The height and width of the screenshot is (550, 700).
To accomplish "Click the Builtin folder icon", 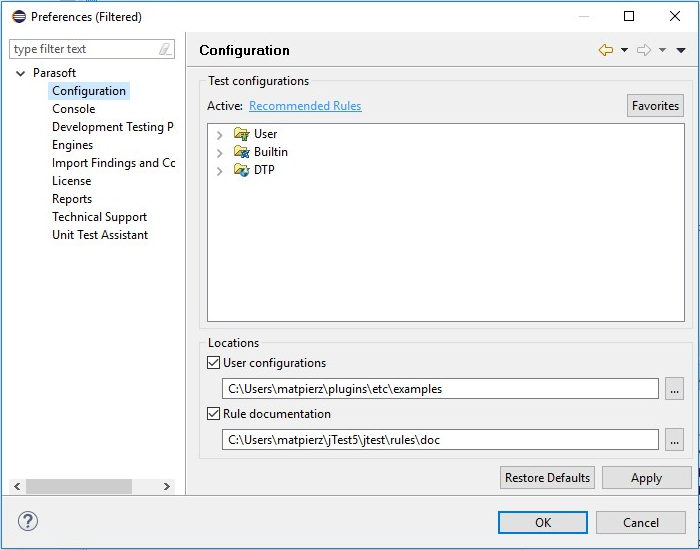I will [x=242, y=152].
